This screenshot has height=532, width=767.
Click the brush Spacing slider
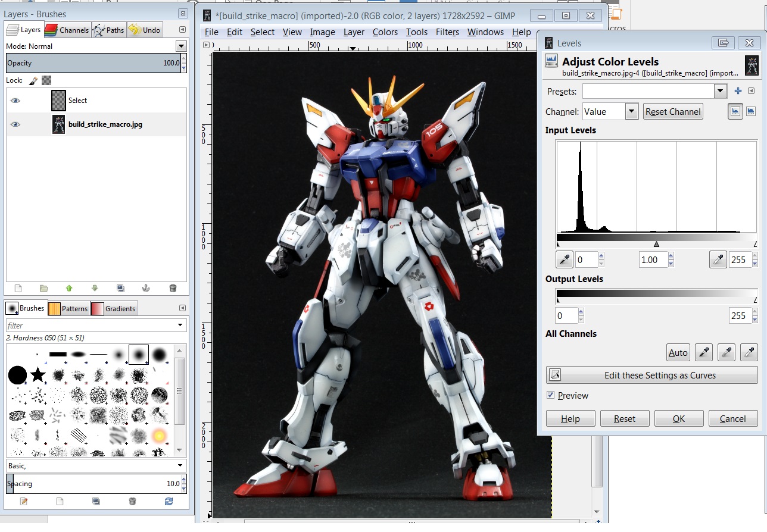pyautogui.click(x=93, y=484)
